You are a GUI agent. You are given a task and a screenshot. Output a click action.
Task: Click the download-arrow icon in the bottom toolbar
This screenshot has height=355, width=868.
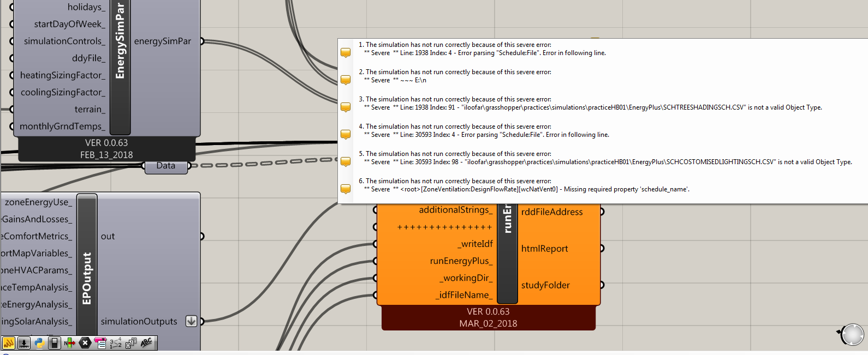pos(24,343)
